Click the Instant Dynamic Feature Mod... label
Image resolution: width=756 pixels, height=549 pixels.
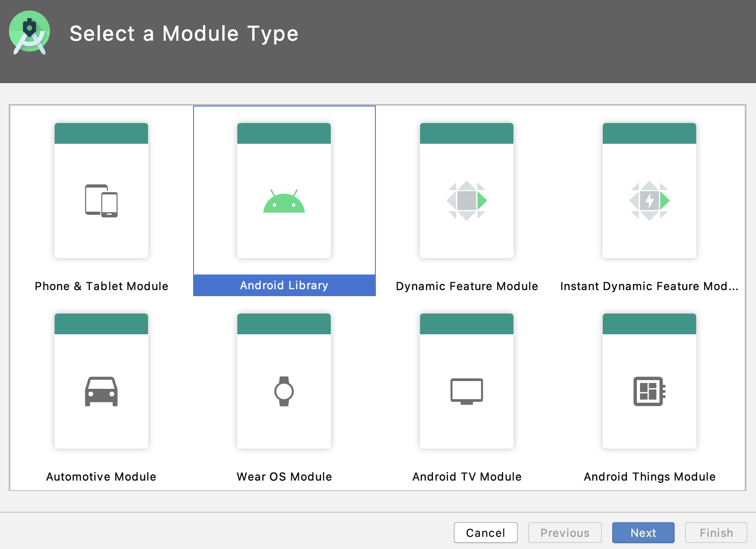(x=649, y=286)
